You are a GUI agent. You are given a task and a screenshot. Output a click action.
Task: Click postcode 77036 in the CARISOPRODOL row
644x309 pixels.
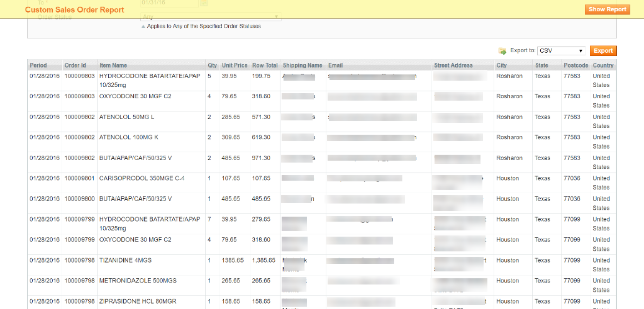(x=572, y=178)
